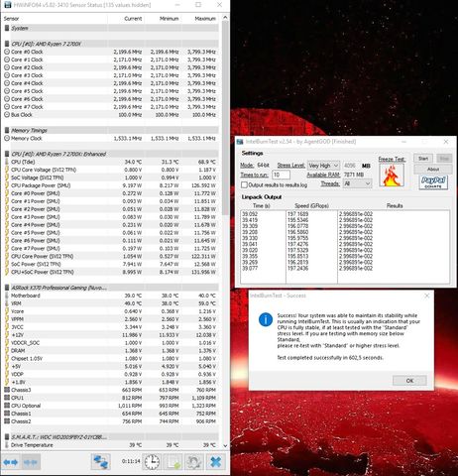The width and height of the screenshot is (458, 476).
Task: Select the 'Chassis2' fan row
Action: tap(111, 421)
